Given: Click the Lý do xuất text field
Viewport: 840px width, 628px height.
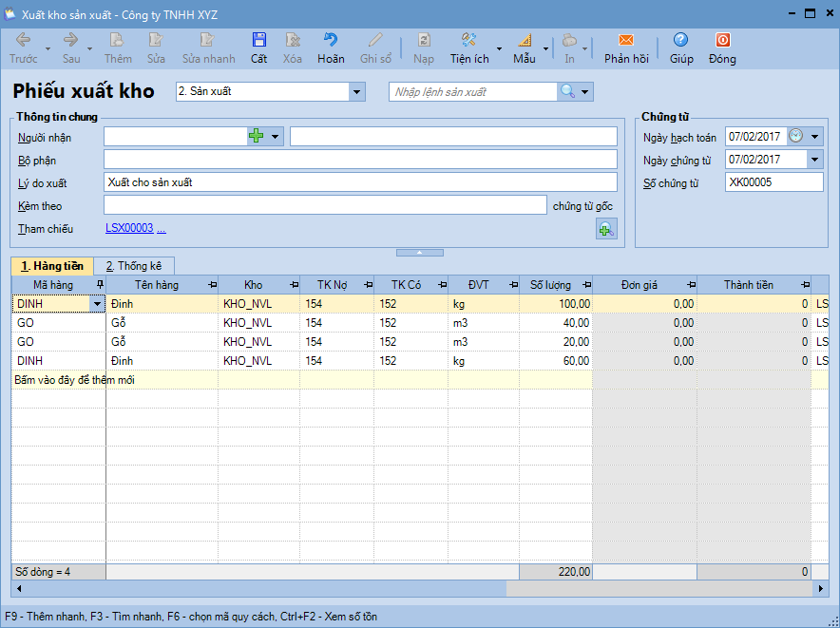Looking at the screenshot, I should click(359, 182).
